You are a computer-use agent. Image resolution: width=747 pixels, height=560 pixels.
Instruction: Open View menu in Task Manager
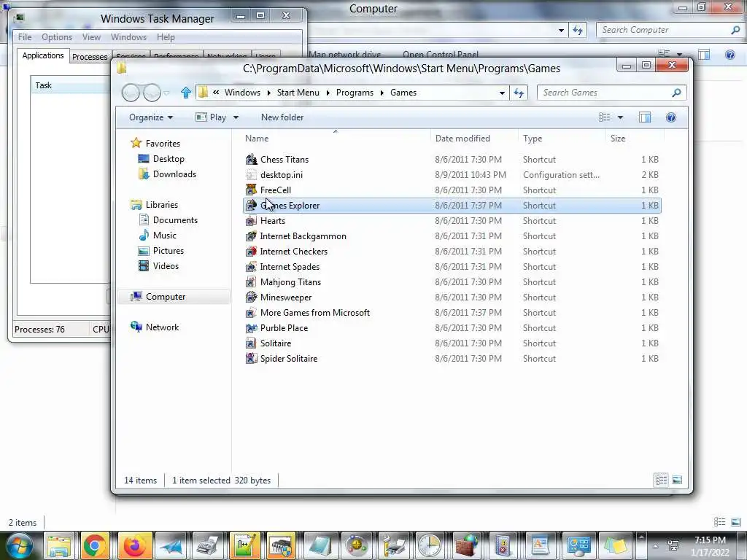91,37
